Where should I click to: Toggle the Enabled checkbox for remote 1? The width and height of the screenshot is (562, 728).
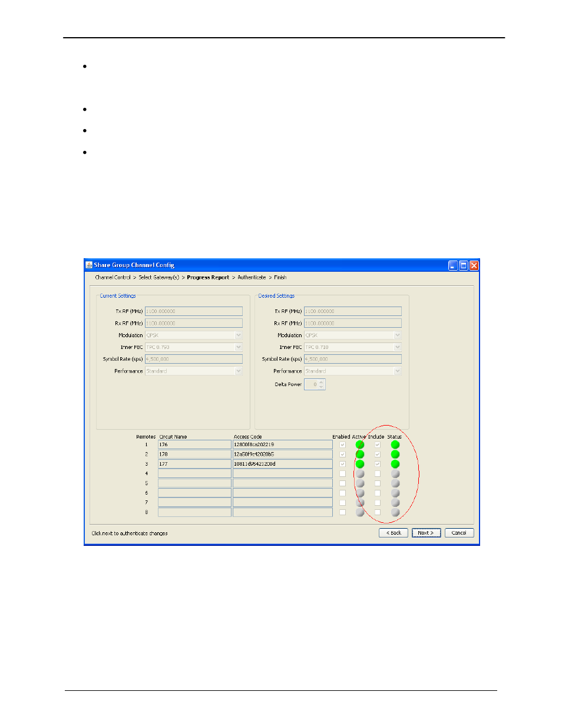point(342,445)
